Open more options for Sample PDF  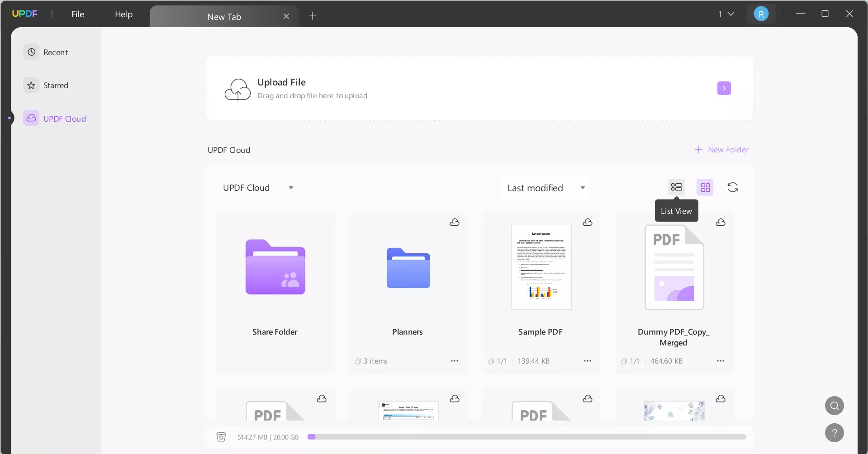click(588, 361)
